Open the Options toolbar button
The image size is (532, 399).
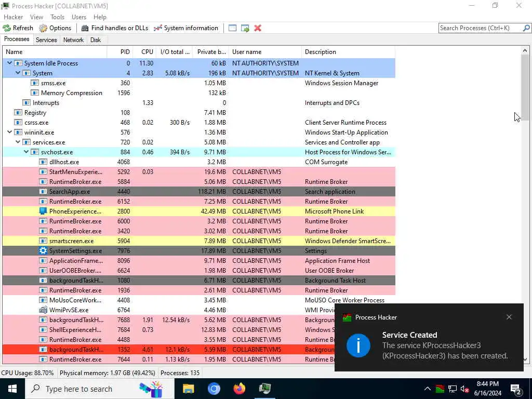pos(55,28)
